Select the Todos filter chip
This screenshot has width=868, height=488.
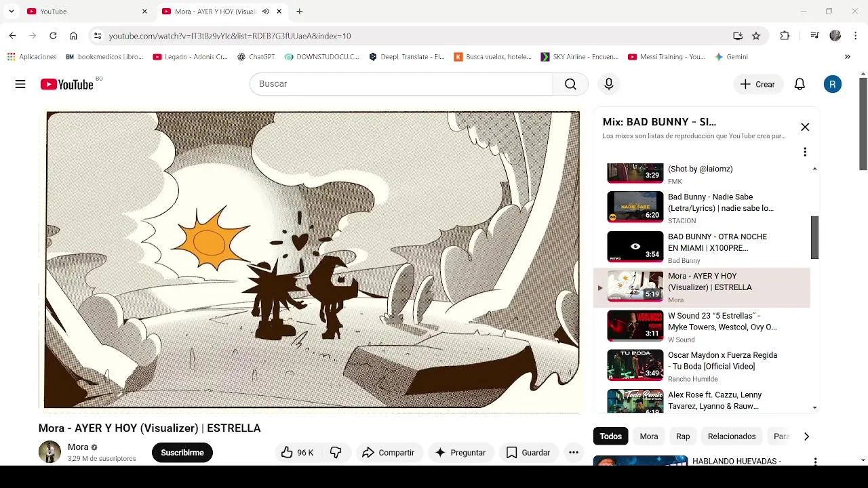[x=610, y=436]
